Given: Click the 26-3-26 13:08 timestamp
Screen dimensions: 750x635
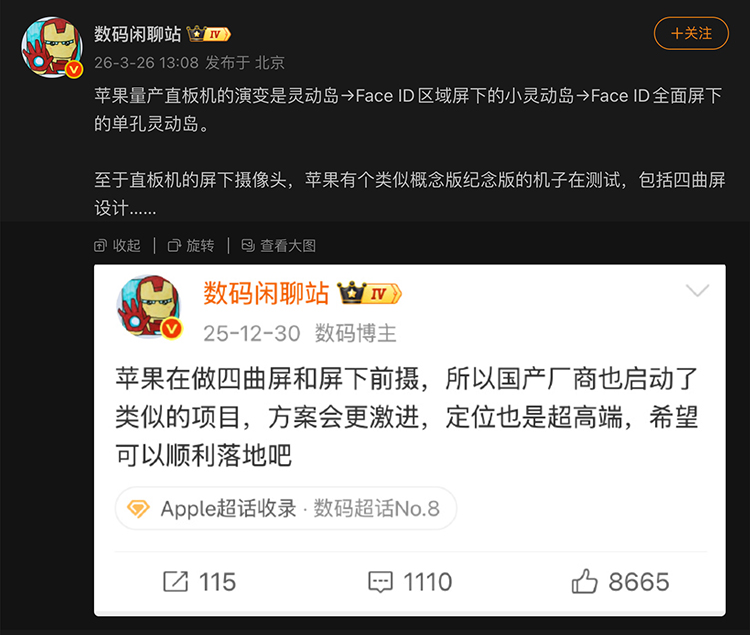Looking at the screenshot, I should 146,63.
